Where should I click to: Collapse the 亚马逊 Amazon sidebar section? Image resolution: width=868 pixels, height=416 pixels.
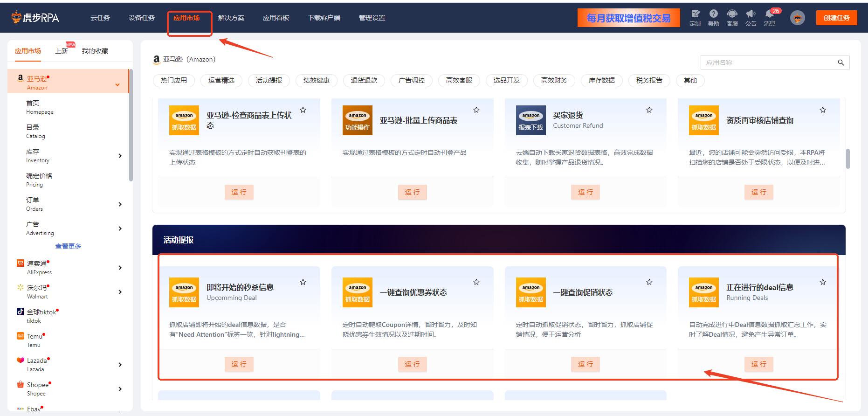[x=117, y=84]
